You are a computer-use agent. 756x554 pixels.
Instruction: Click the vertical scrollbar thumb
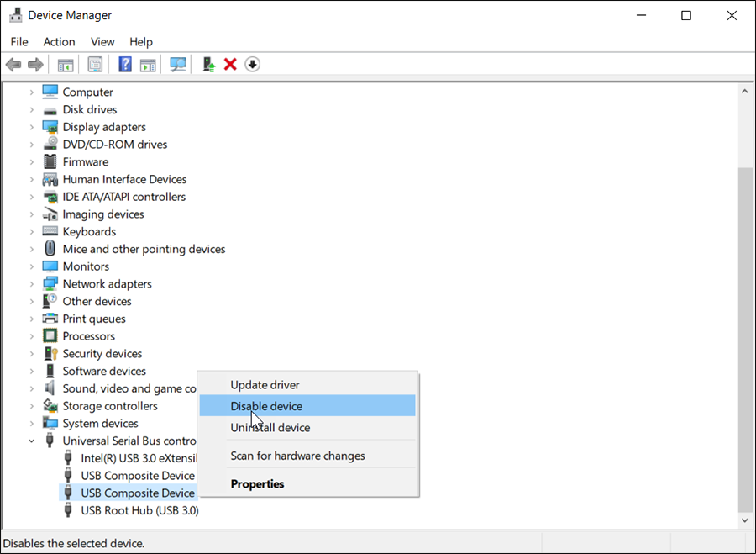click(x=744, y=340)
